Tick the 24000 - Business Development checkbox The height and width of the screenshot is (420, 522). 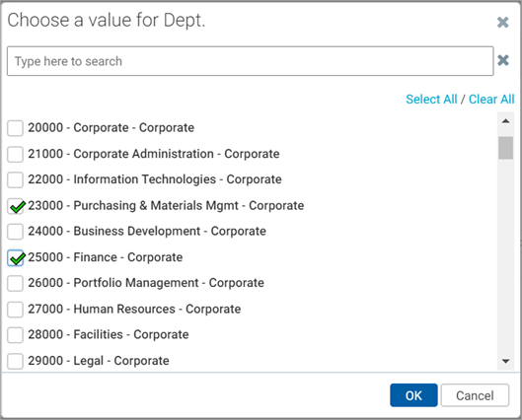[x=15, y=232]
